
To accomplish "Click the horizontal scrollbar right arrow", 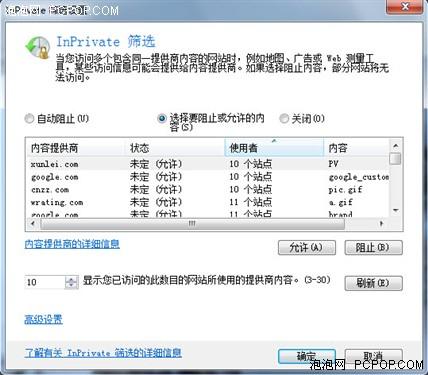I will (x=382, y=224).
